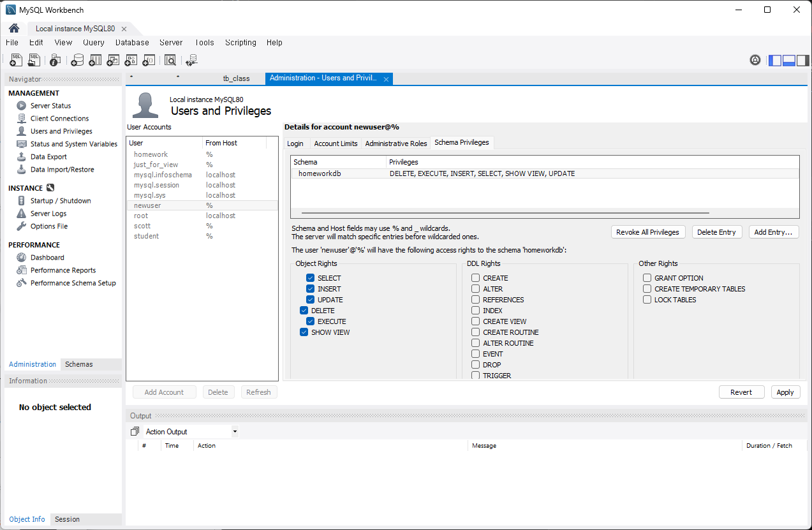Switch to the Login tab
This screenshot has width=812, height=530.
point(295,144)
